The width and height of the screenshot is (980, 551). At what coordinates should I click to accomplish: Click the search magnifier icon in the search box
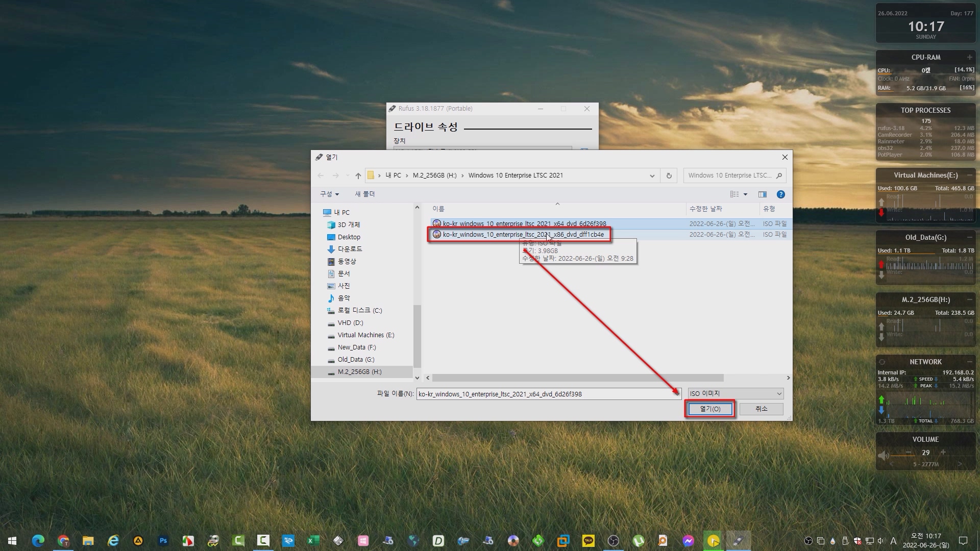[x=779, y=176]
